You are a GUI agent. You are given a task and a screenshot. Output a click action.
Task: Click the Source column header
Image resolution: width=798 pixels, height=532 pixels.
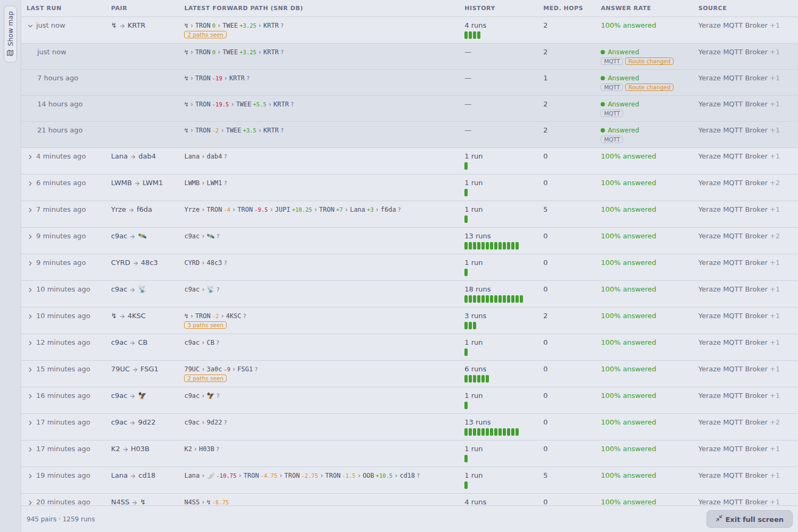coord(712,8)
